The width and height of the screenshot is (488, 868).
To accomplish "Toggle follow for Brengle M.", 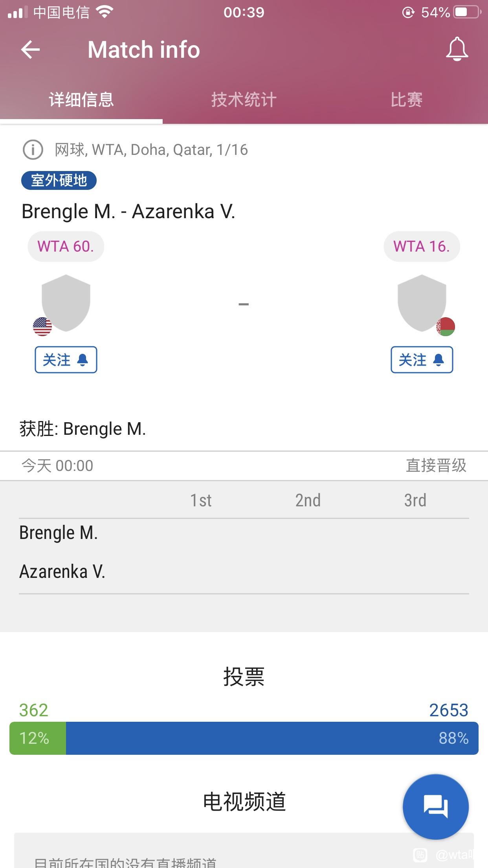I will (66, 360).
